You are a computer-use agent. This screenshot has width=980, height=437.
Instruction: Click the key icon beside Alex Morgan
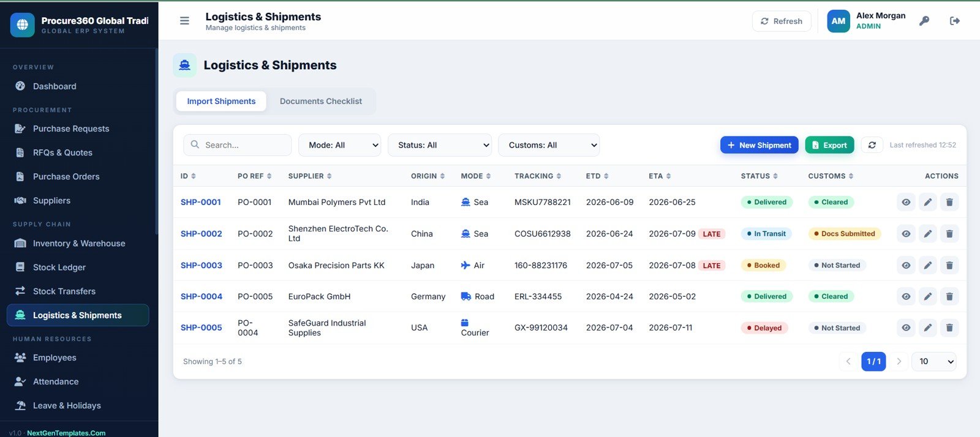coord(924,21)
